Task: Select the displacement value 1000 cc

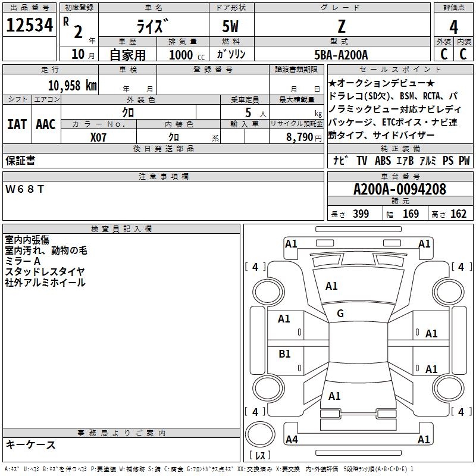Action: coord(187,55)
